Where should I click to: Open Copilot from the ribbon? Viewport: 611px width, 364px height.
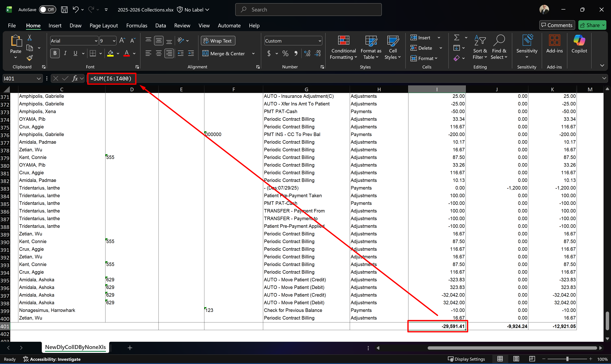pos(579,44)
